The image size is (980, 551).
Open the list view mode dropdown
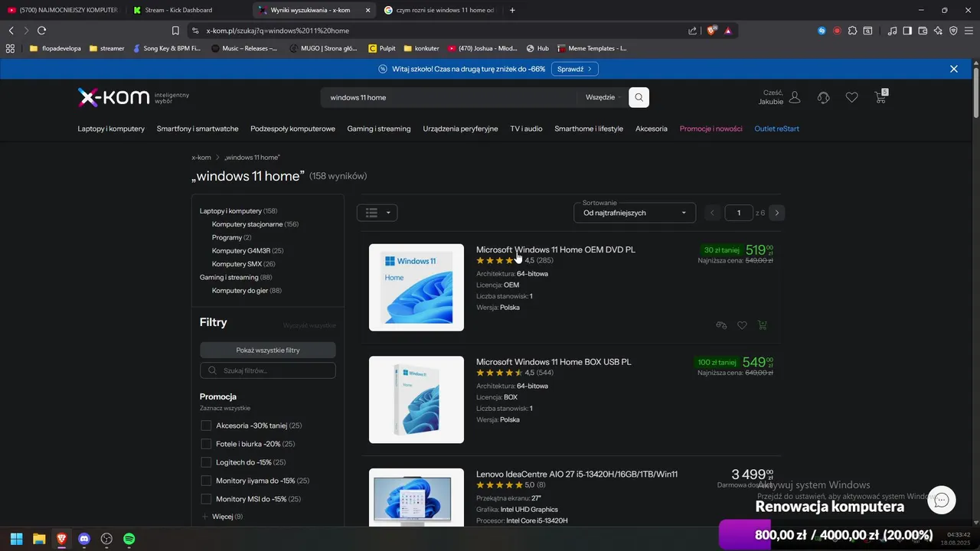pos(377,213)
